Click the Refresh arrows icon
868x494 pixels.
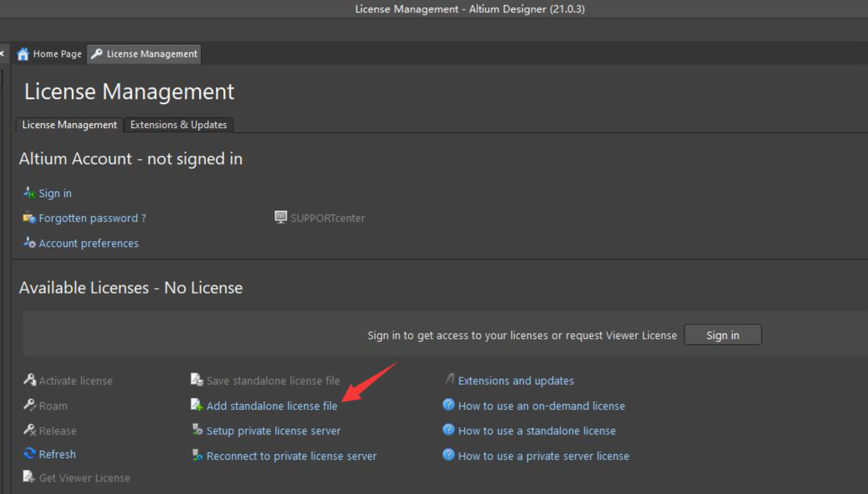(29, 453)
